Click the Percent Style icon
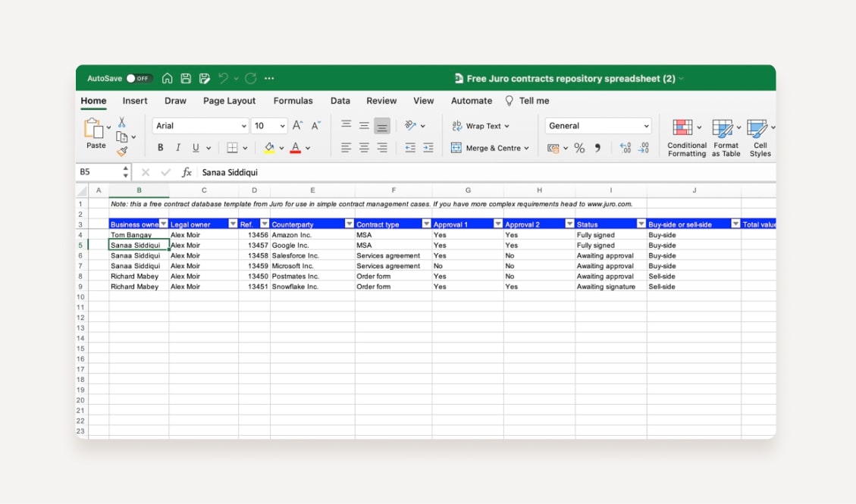This screenshot has height=504, width=856. click(579, 148)
